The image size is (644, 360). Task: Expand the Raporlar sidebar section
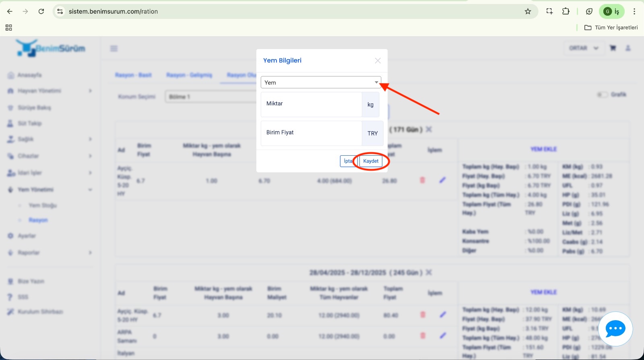point(50,252)
